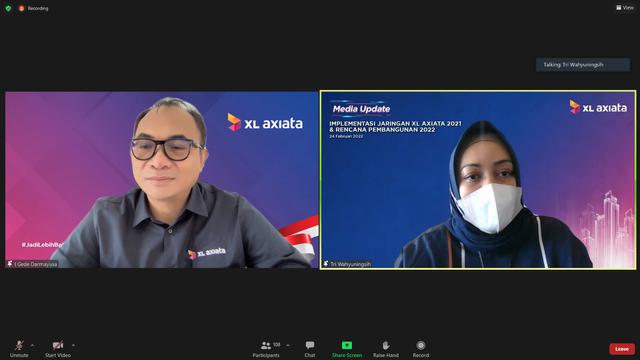Select I Gede Darmayusa's video tile
The image size is (640, 360).
click(162, 180)
